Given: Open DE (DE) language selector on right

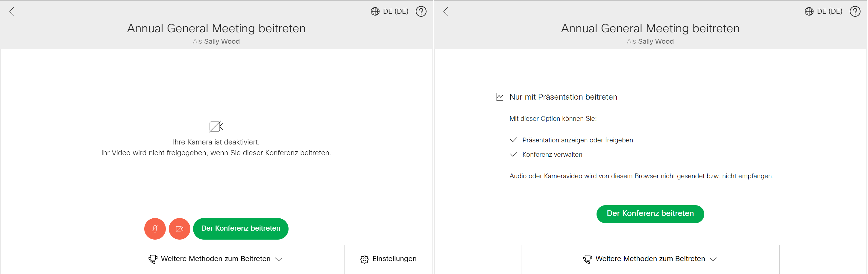Looking at the screenshot, I should coord(823,11).
